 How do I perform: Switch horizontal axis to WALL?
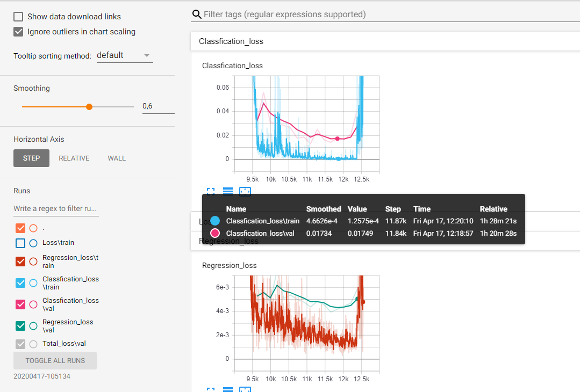point(117,158)
